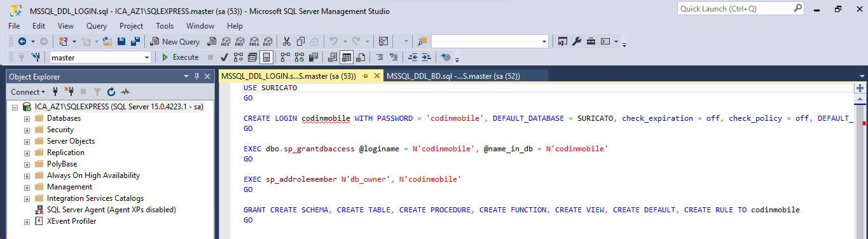The width and height of the screenshot is (868, 239).
Task: Display Estimated Execution Plan icon
Action: (x=238, y=57)
